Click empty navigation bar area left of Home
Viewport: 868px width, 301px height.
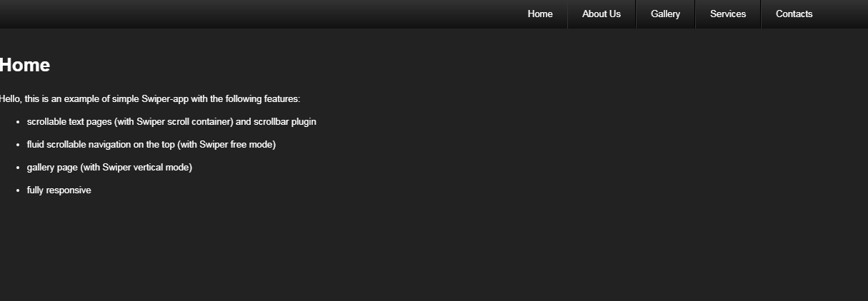257,14
